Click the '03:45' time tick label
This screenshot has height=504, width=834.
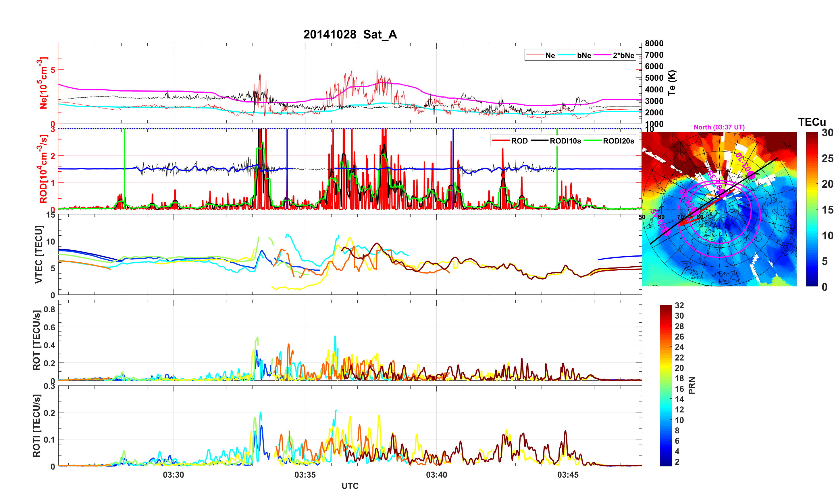click(x=568, y=474)
